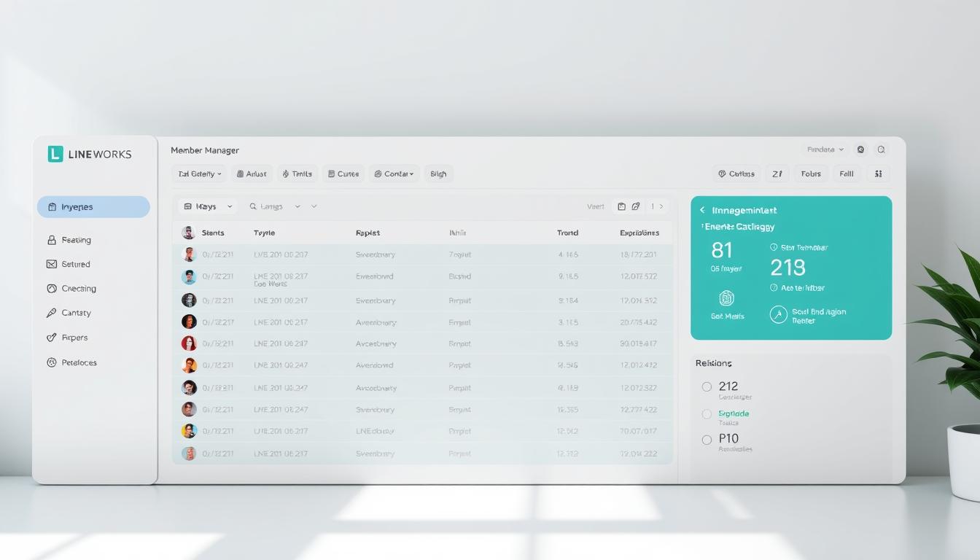
Task: Click the Setured envelope icon in sidebar
Action: click(51, 265)
